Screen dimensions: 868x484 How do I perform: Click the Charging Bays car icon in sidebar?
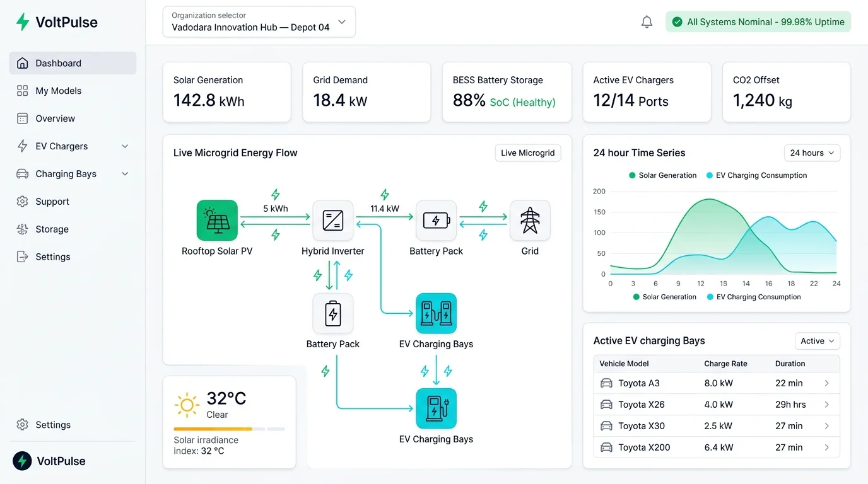[x=23, y=174]
